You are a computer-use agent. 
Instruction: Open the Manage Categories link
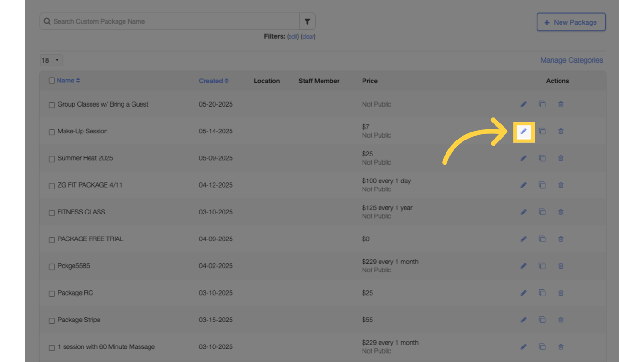pyautogui.click(x=571, y=60)
